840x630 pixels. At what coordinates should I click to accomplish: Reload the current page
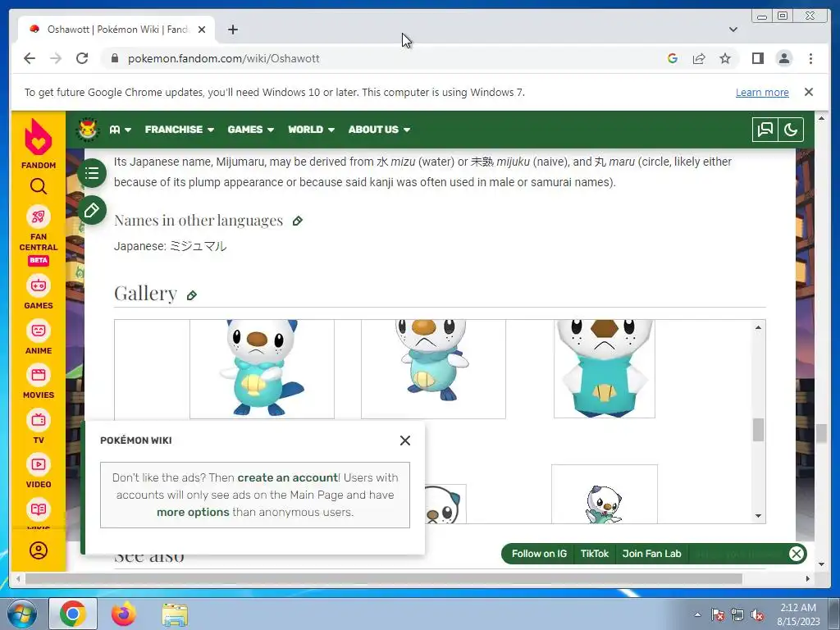[x=82, y=58]
